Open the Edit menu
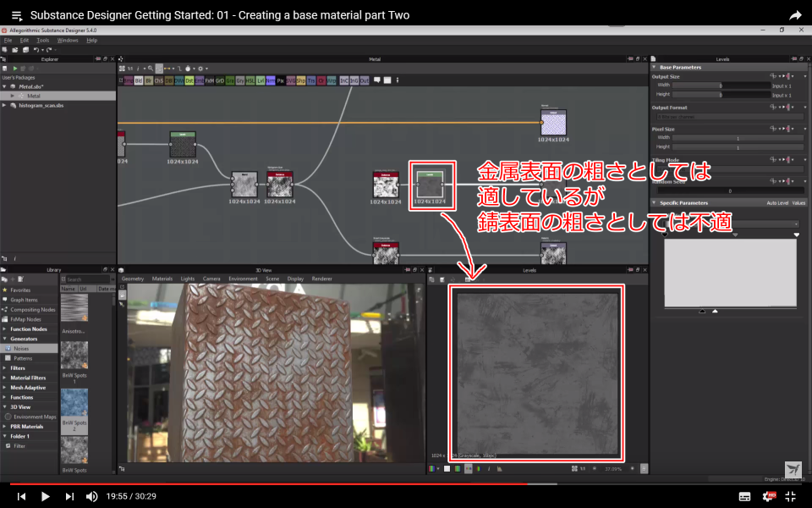This screenshot has width=812, height=508. point(25,40)
